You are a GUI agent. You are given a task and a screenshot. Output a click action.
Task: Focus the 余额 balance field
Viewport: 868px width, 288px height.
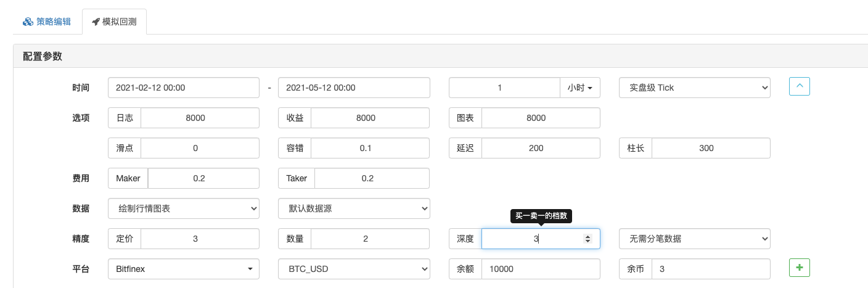[x=540, y=269]
